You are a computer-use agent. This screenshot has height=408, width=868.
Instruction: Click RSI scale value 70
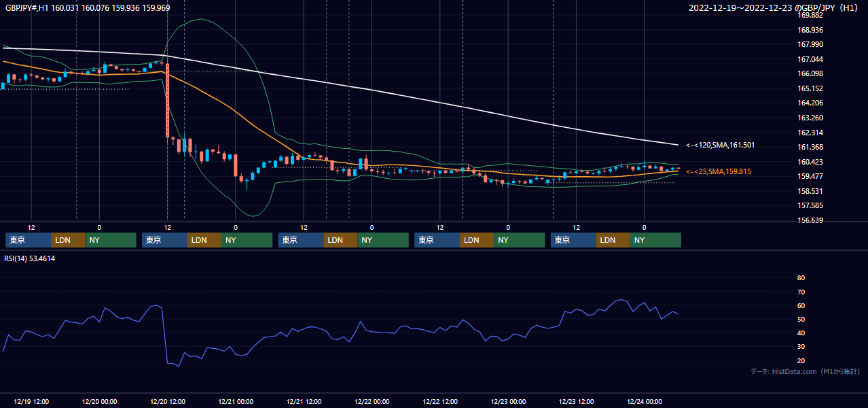[801, 292]
